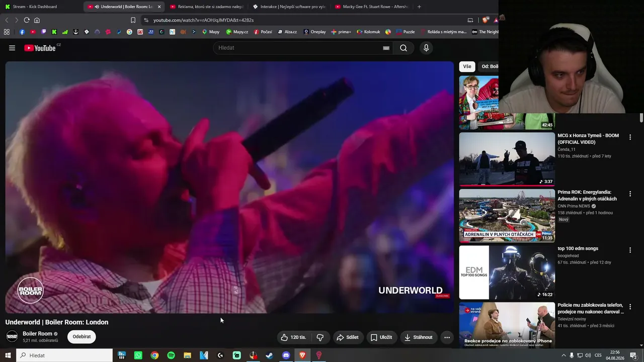Viewport: 644px width, 362px height.
Task: Dislike the video with thumbs-down button
Action: [320, 337]
